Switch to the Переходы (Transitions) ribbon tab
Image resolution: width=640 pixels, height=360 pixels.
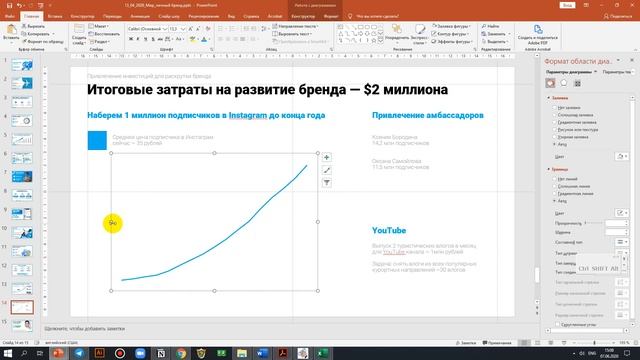coord(112,16)
